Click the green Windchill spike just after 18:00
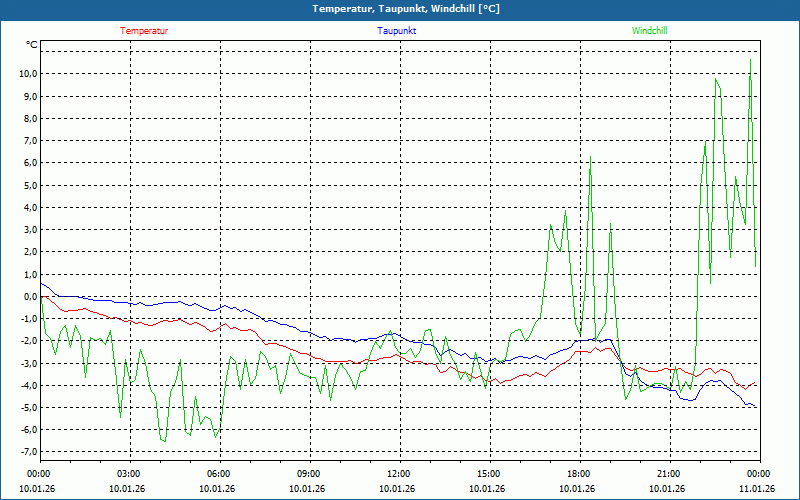 590,157
